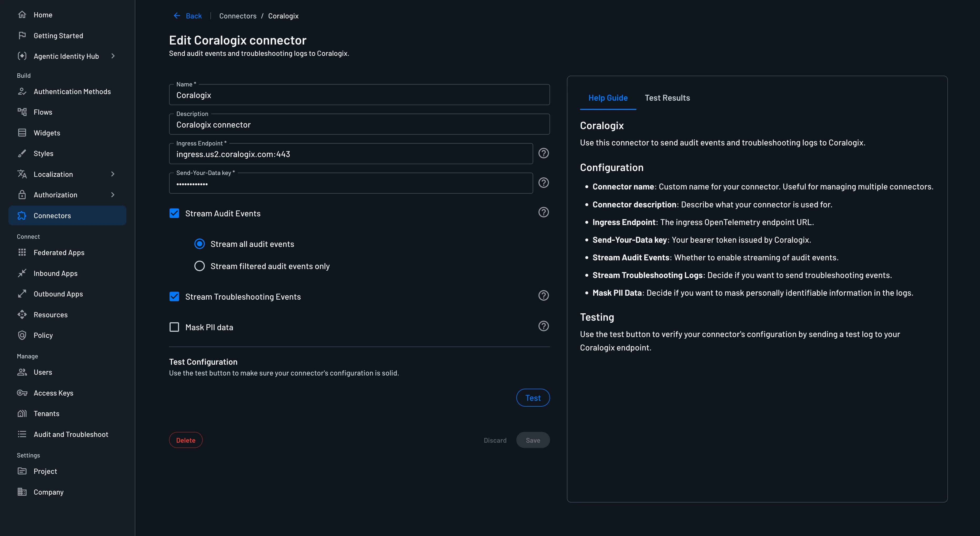
Task: Click the Federated Apps grid icon
Action: click(22, 252)
